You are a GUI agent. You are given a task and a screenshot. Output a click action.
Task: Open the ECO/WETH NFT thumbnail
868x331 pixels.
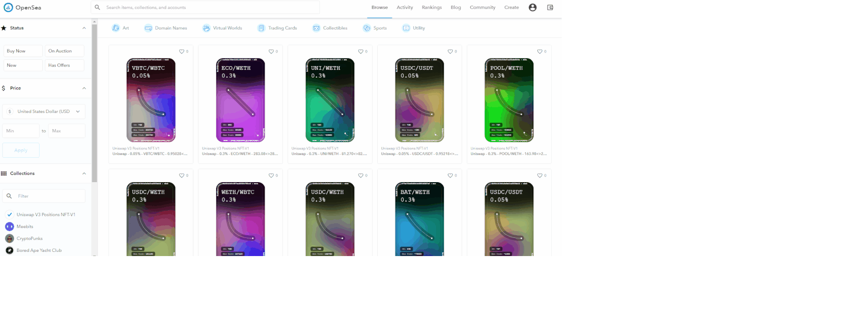coord(241,100)
